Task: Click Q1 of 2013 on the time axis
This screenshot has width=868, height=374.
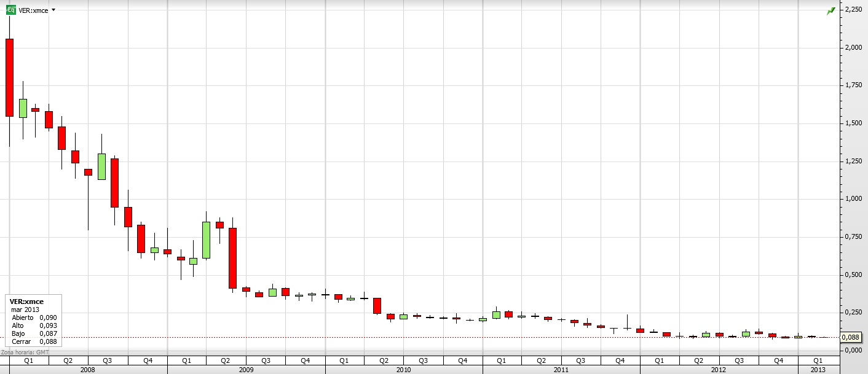Action: [818, 360]
